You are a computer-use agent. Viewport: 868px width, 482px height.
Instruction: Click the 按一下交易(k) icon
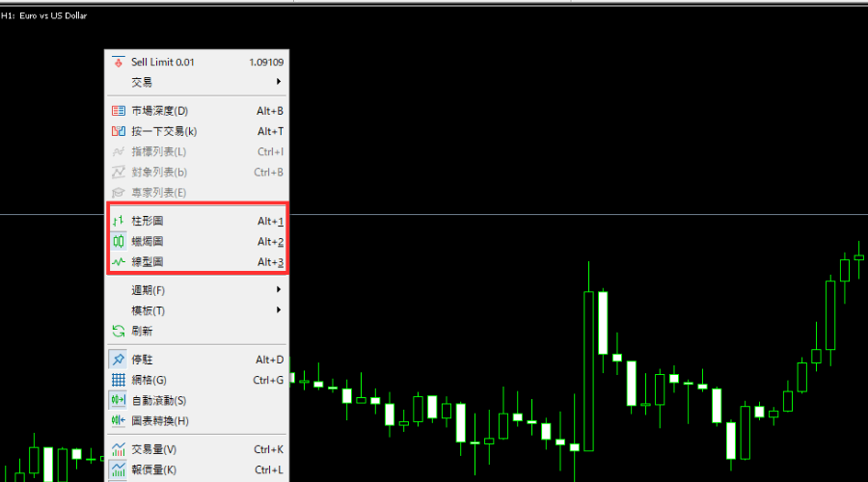[119, 131]
